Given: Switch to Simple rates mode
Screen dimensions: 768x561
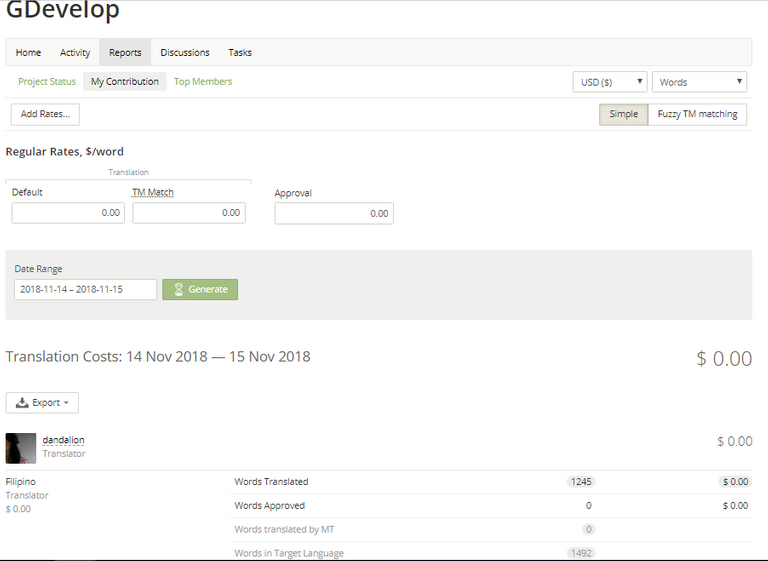Looking at the screenshot, I should coord(623,114).
